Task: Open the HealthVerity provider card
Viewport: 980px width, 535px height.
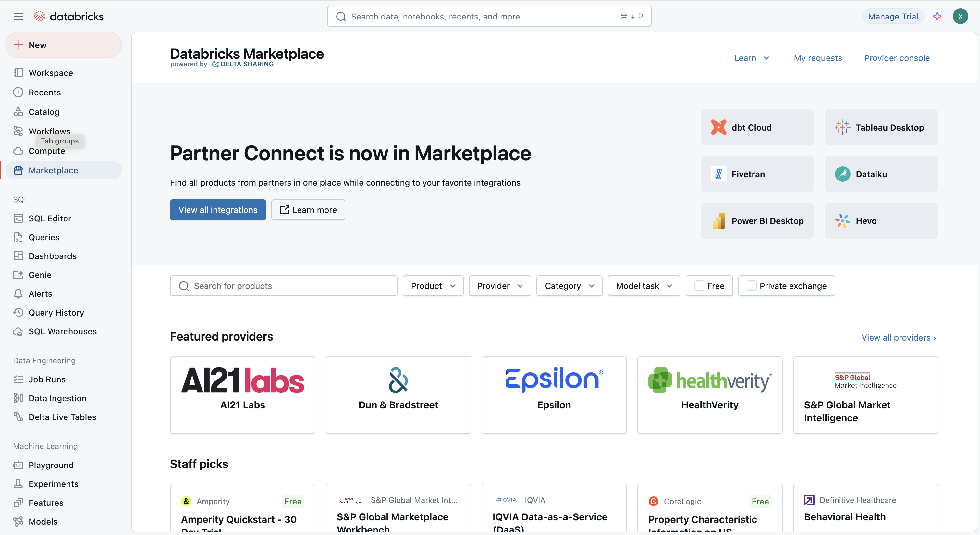Action: (x=710, y=395)
